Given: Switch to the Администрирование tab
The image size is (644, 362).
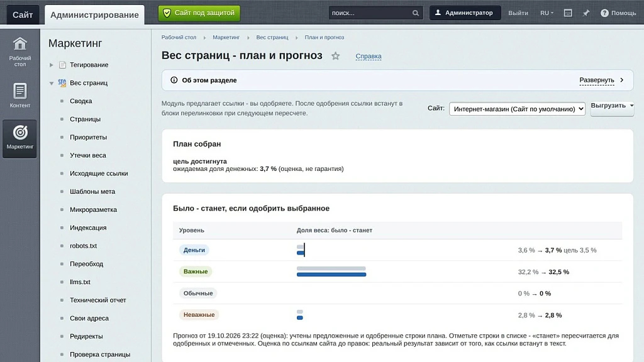Looking at the screenshot, I should (94, 15).
